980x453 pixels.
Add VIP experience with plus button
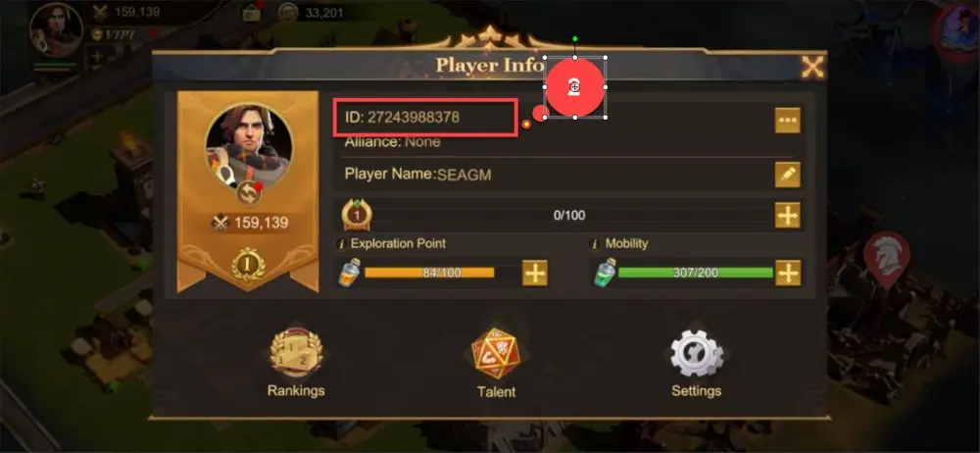(788, 216)
